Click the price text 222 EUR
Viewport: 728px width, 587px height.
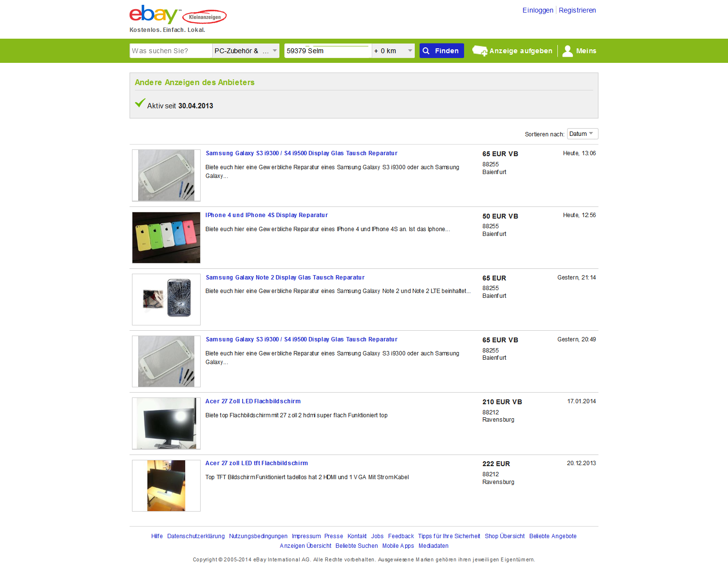click(x=496, y=464)
